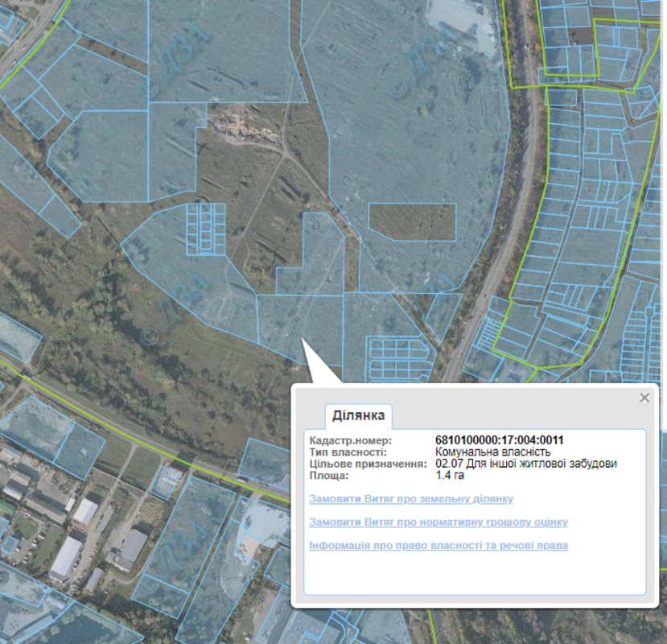Click the 1.4 га area value

(449, 475)
